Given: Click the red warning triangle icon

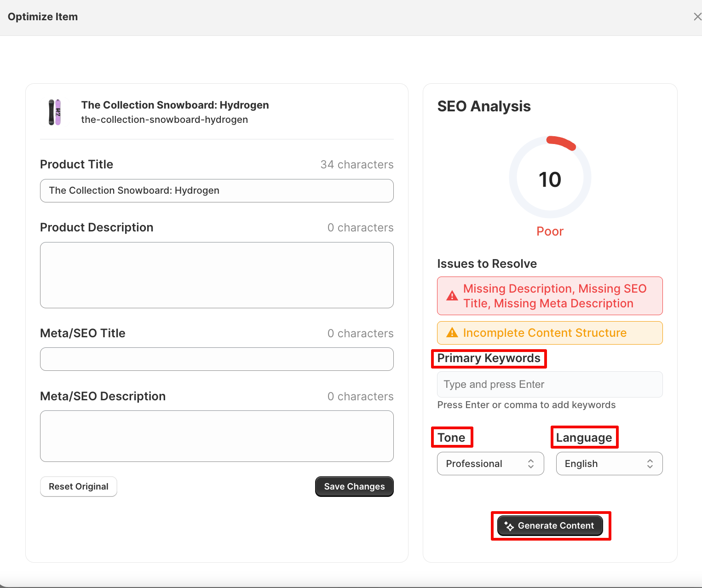Looking at the screenshot, I should 452,296.
